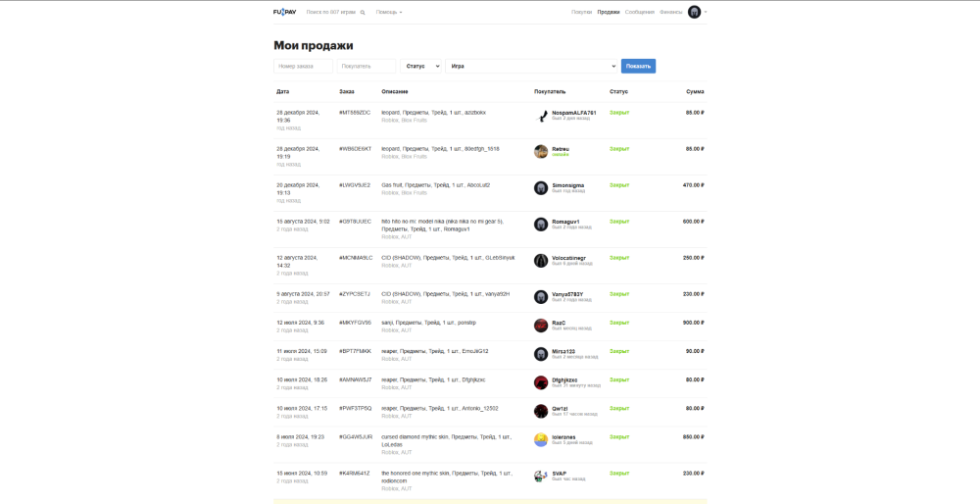Click buyer name Romaguv1
The image size is (980, 504).
(x=565, y=222)
